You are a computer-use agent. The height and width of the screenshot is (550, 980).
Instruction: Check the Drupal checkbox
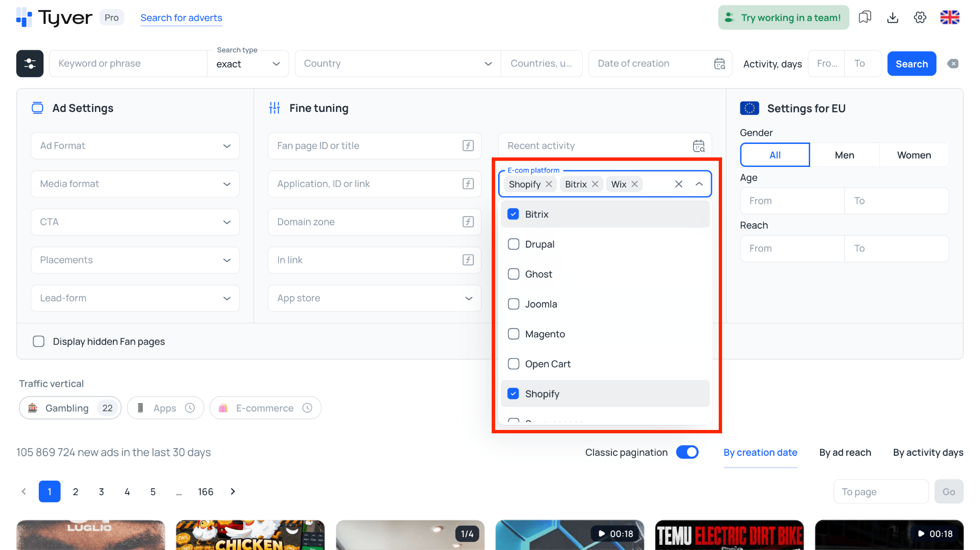tap(513, 244)
